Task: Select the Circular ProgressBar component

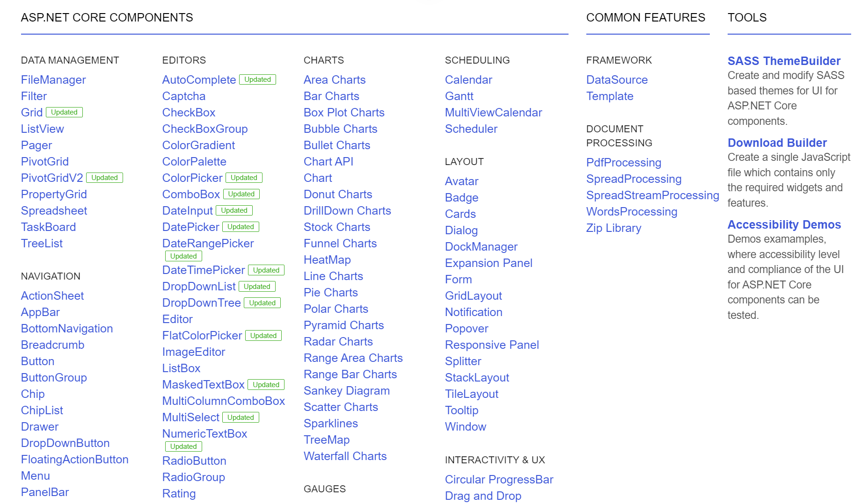Action: coord(499,479)
